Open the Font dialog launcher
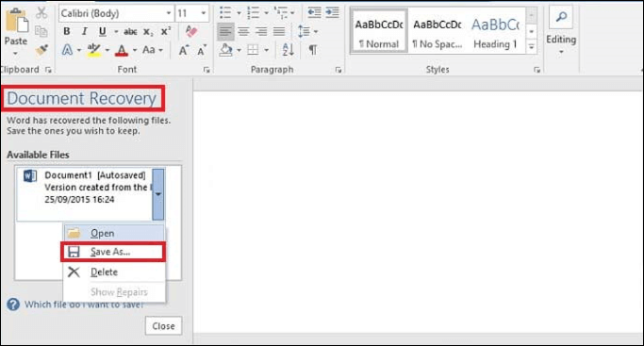 206,70
